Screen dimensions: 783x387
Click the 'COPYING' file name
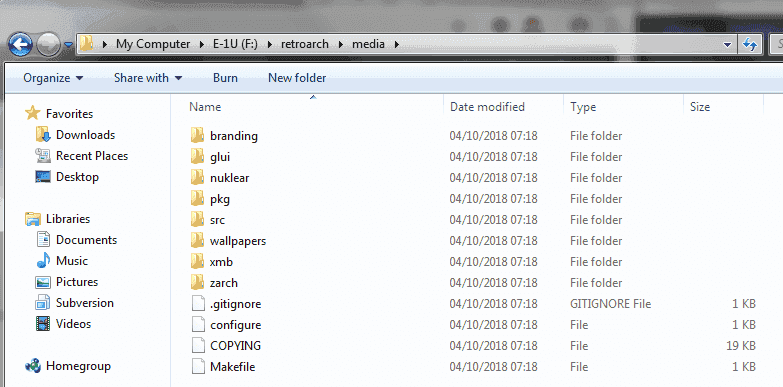(236, 346)
